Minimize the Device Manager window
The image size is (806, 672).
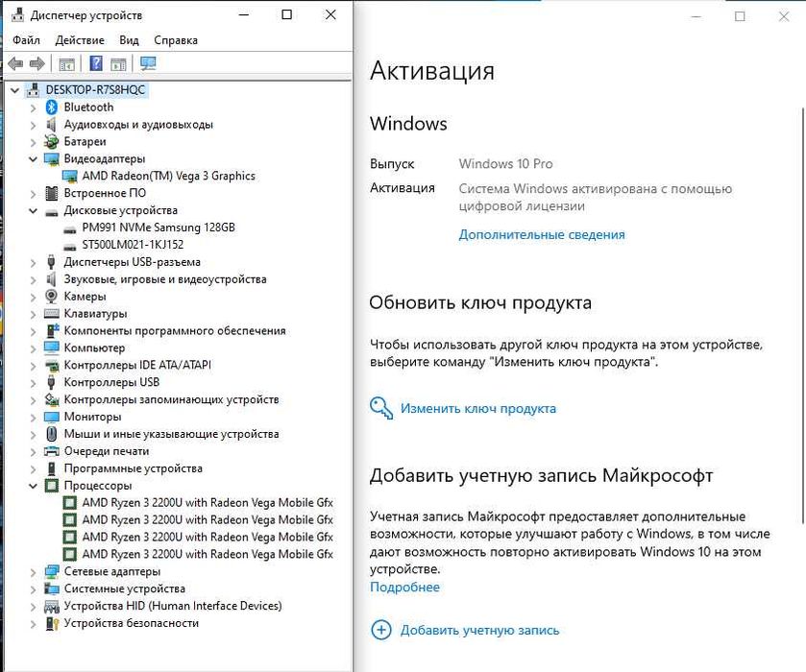244,15
